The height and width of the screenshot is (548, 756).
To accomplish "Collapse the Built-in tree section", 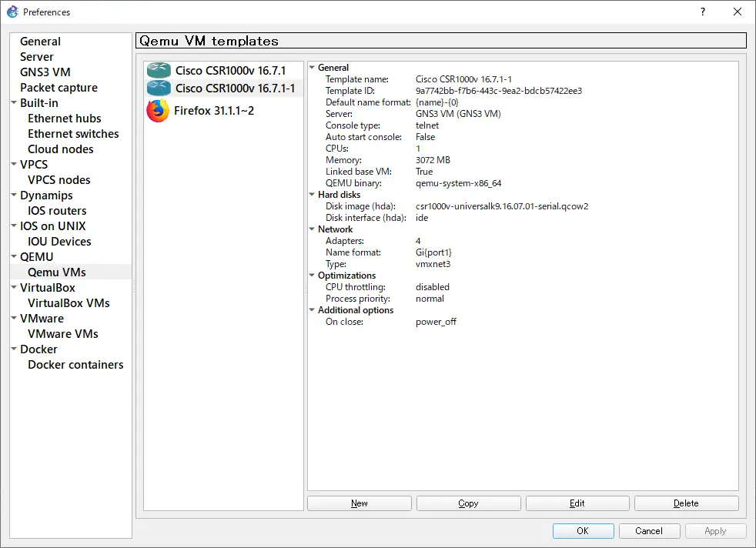I will [x=14, y=102].
